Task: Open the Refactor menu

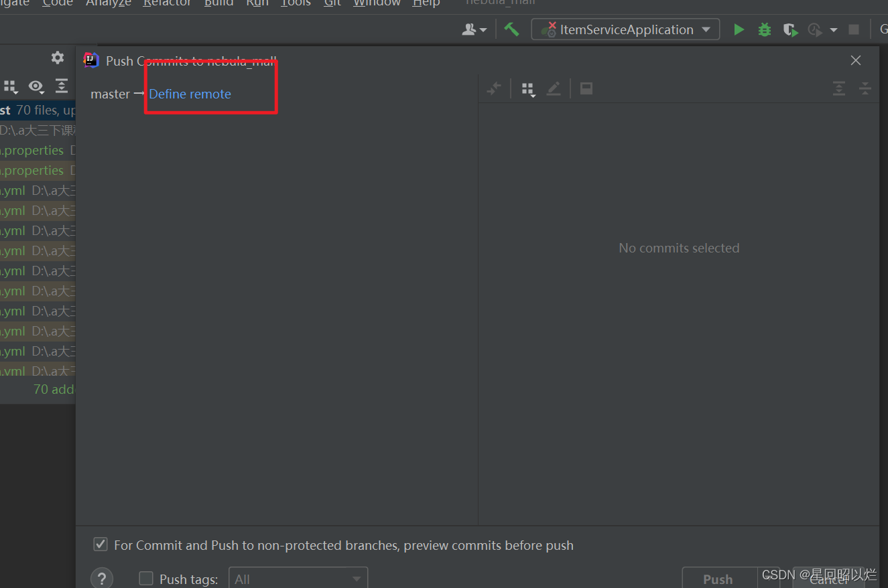Action: click(167, 3)
